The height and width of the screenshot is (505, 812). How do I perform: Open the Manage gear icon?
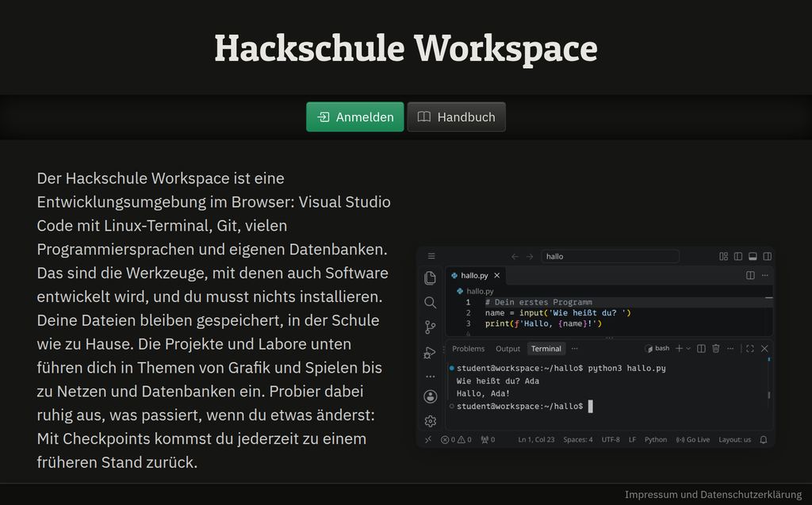431,421
